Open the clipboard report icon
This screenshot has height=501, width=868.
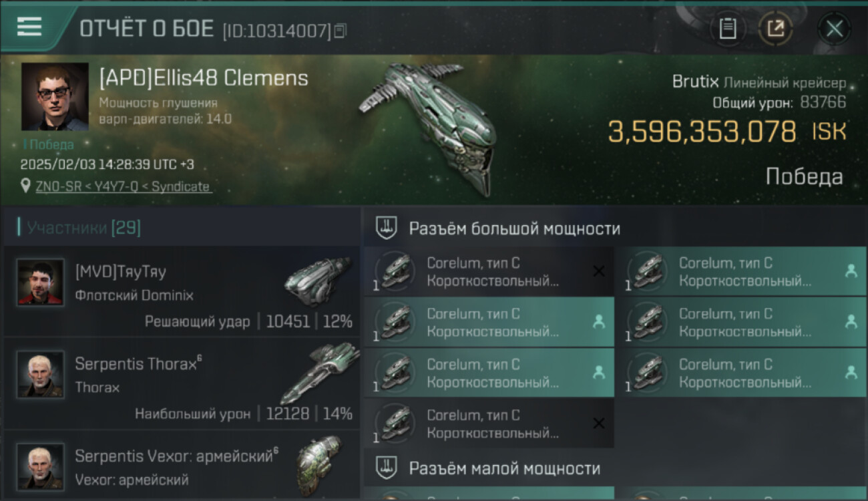coord(728,29)
